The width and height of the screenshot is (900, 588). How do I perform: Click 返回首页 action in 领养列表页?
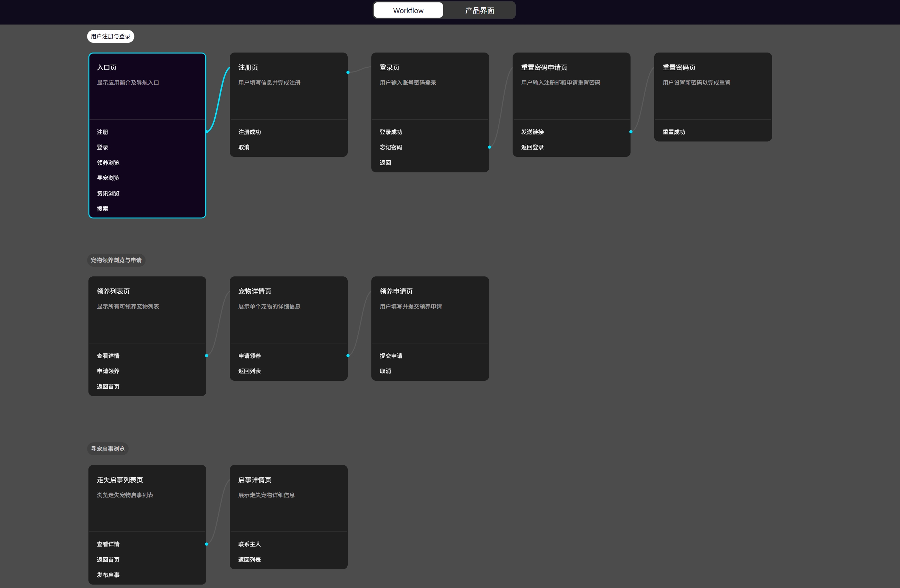(x=108, y=386)
